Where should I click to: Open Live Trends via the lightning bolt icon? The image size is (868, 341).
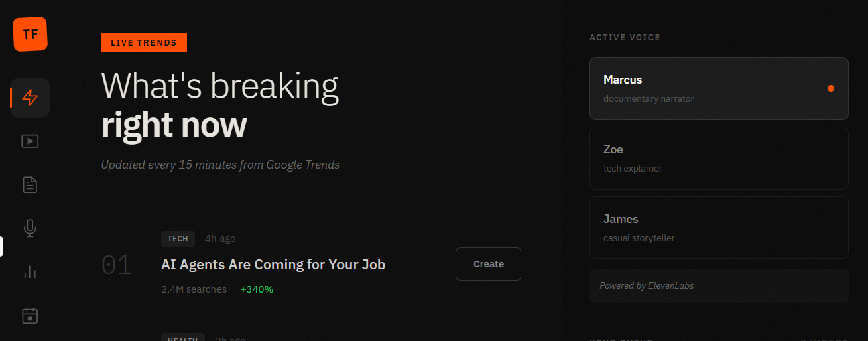30,98
